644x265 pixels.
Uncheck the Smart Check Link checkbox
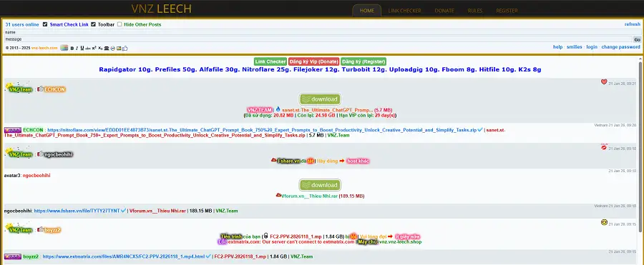point(45,24)
